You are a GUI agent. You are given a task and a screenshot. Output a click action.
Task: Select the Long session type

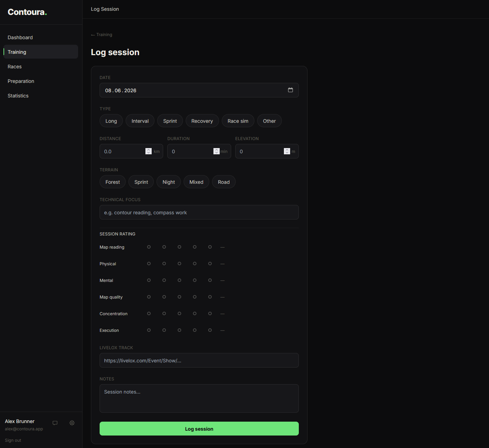tap(111, 121)
